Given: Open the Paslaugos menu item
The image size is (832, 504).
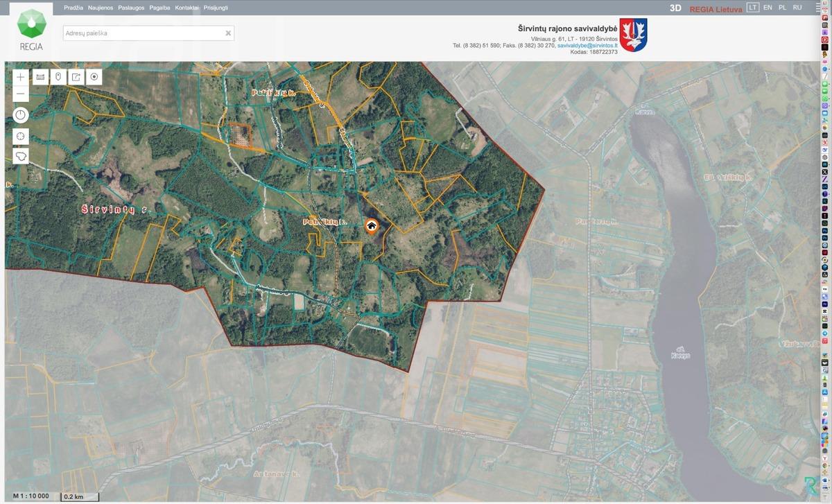Looking at the screenshot, I should (131, 8).
